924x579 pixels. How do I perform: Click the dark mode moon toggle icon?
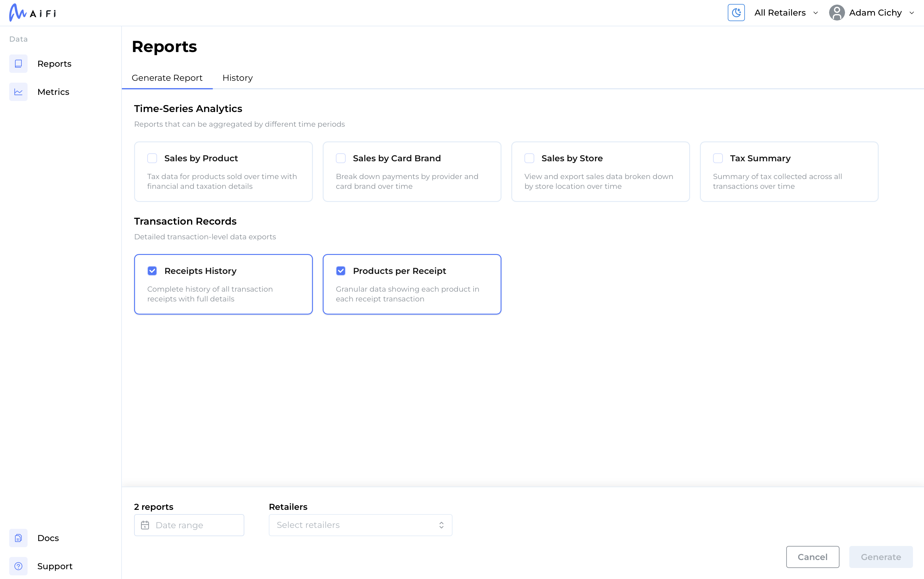click(736, 12)
